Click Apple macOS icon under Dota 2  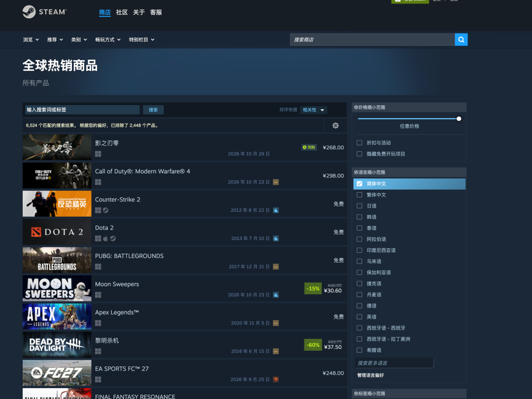pyautogui.click(x=105, y=238)
